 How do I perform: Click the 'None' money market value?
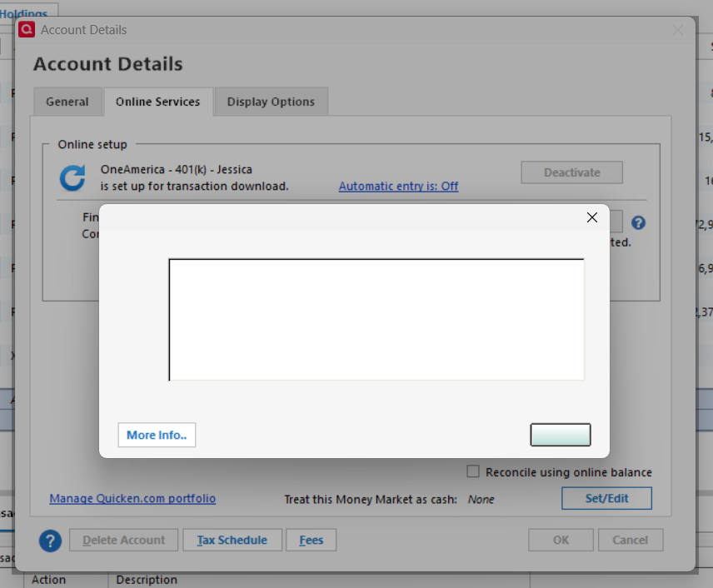[x=481, y=500]
